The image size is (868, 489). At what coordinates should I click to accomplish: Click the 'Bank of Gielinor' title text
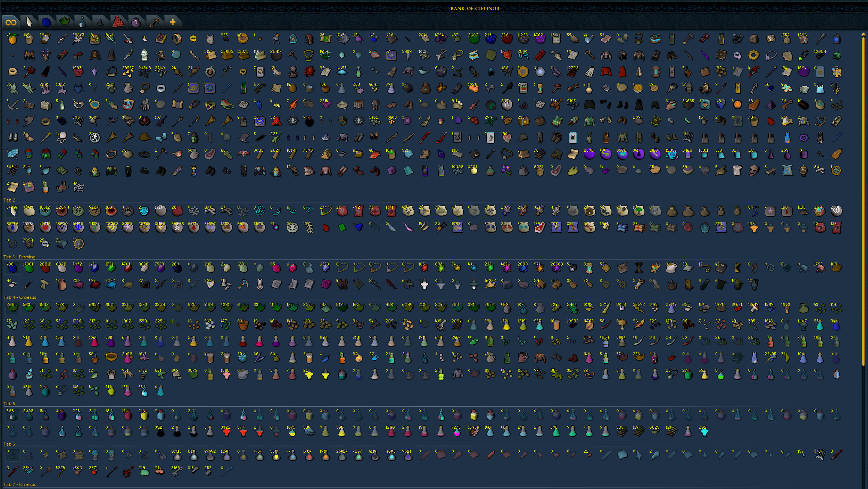[475, 8]
